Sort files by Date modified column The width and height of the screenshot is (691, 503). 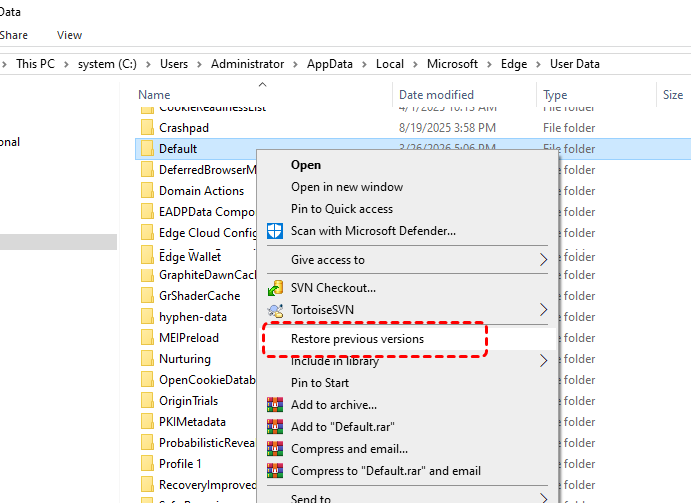click(436, 95)
